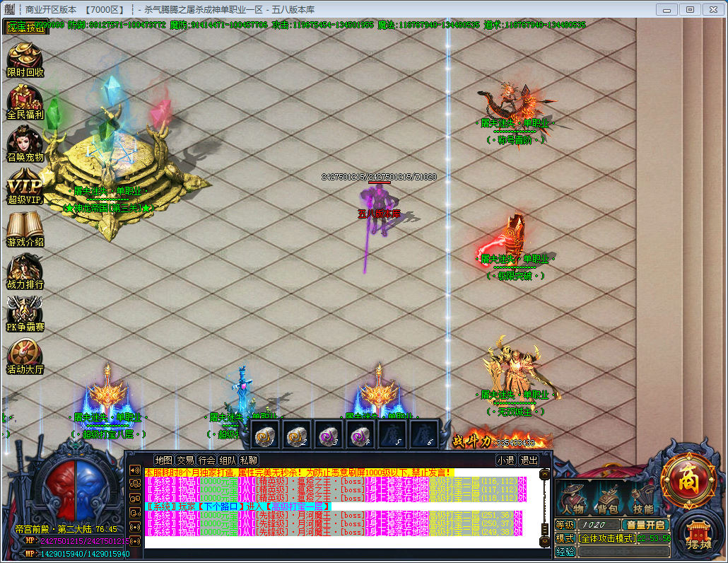The height and width of the screenshot is (563, 728).
Task: Use the purple scroll in quick slot 3
Action: tap(329, 435)
